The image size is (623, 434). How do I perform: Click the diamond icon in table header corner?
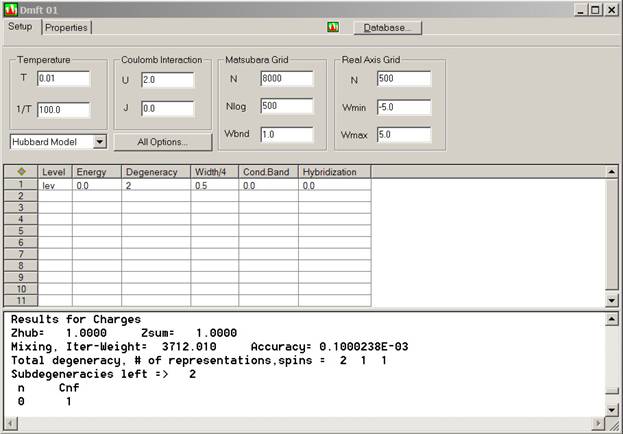tap(21, 172)
